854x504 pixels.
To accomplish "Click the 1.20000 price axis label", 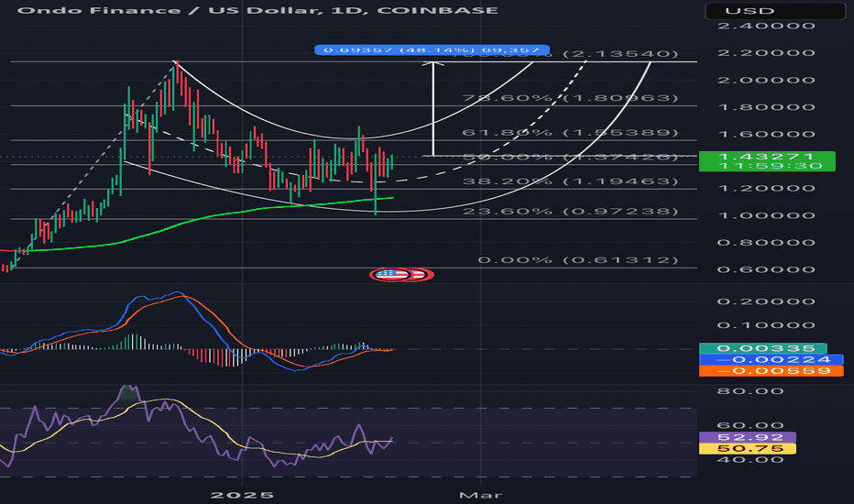I will pos(766,189).
